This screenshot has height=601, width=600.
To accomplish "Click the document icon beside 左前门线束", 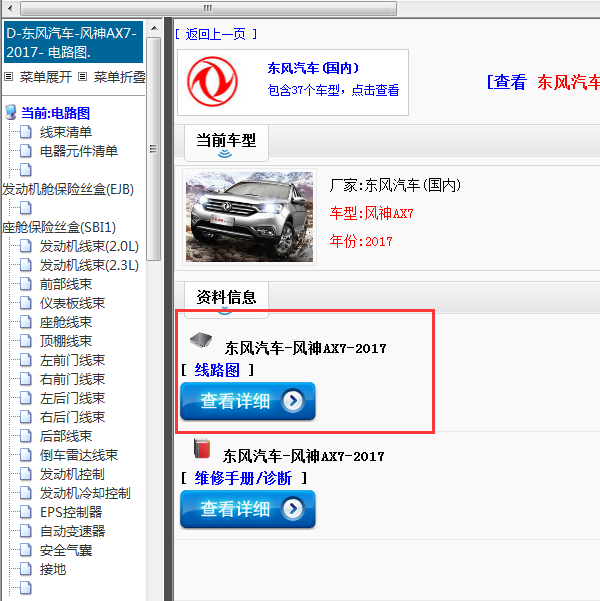I will 26,360.
